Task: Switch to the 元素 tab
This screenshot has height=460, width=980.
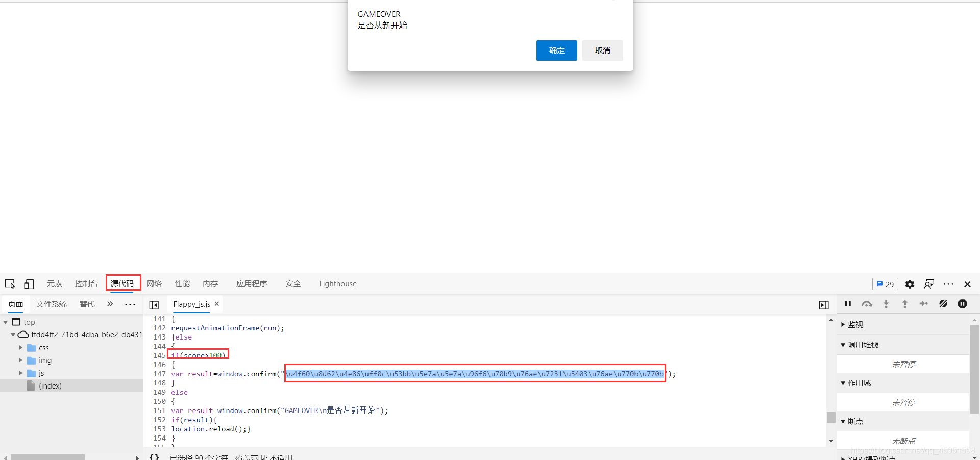Action: coord(54,284)
